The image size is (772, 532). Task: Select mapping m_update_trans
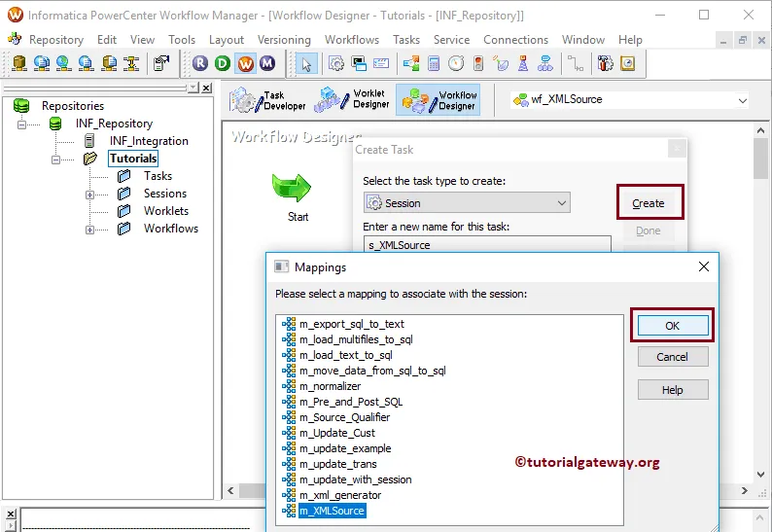pyautogui.click(x=337, y=464)
